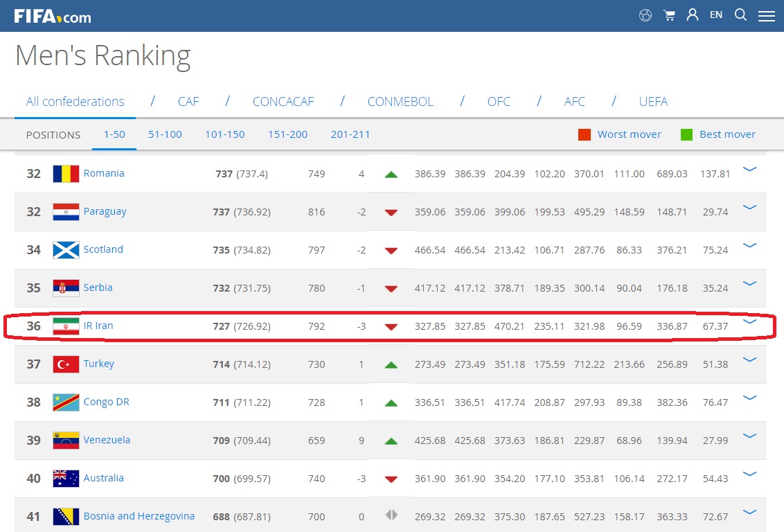Open the shopping cart icon
Screen dimensions: 784x532
point(669,15)
